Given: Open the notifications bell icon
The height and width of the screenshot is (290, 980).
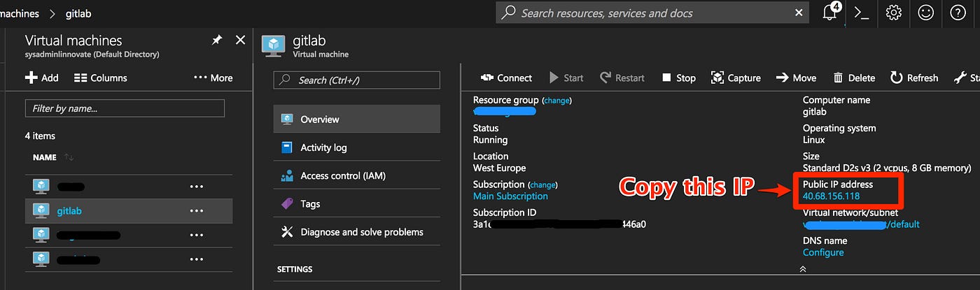Looking at the screenshot, I should (x=831, y=13).
